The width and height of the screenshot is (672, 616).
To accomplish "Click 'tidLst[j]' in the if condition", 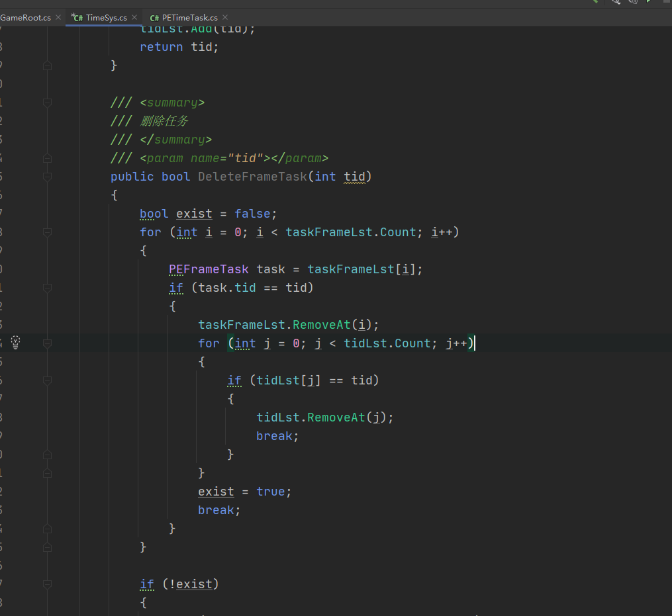I will (x=289, y=380).
